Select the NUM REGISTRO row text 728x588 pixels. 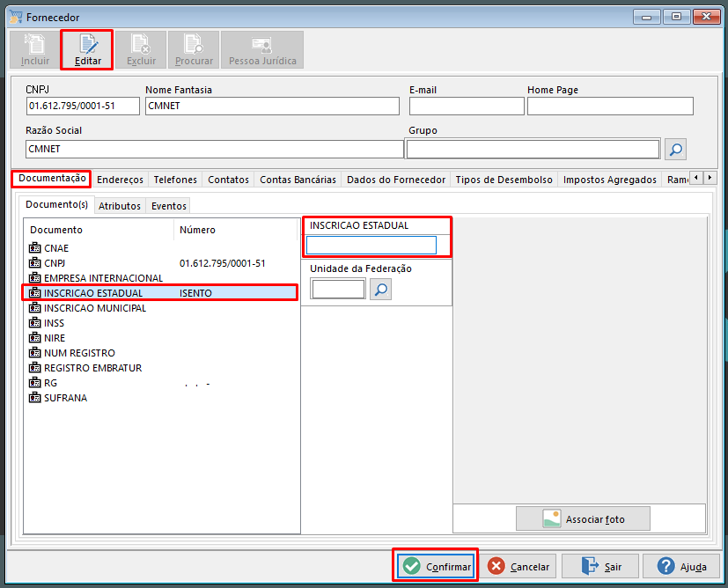point(79,353)
